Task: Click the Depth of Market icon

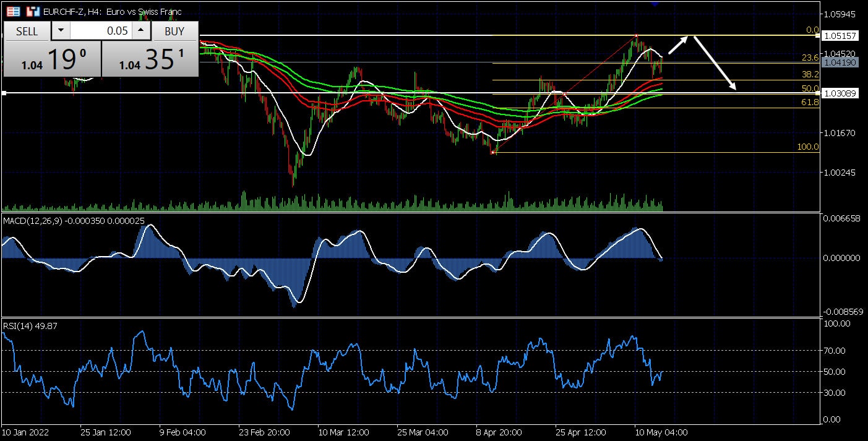Action: point(33,11)
